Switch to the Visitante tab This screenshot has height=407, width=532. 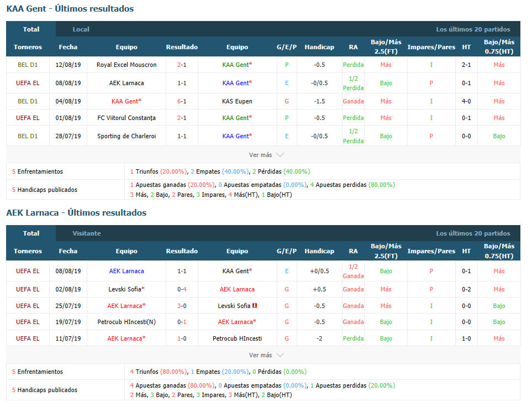pos(87,233)
